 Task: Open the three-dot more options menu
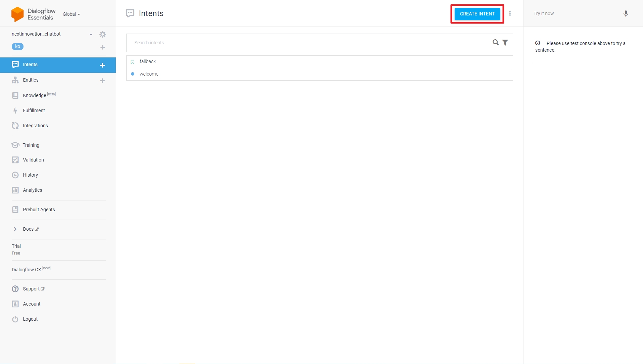[x=510, y=13]
